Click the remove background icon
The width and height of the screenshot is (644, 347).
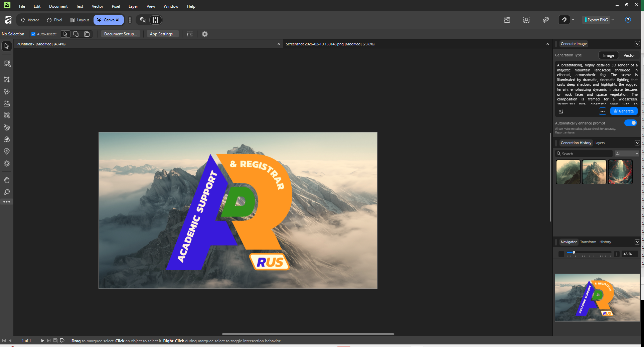tap(507, 20)
